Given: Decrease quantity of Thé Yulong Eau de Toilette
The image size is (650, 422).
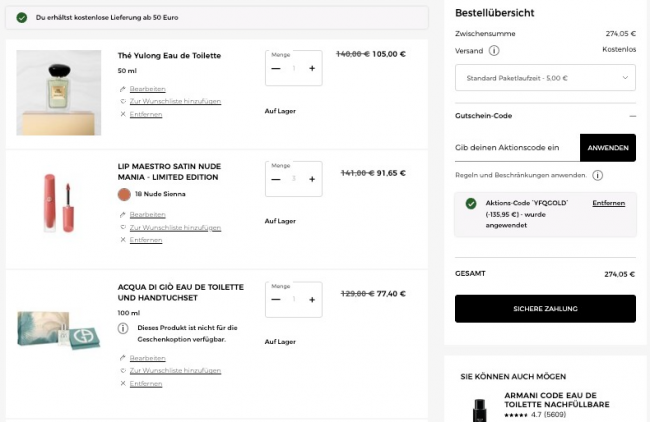Looking at the screenshot, I should [276, 69].
